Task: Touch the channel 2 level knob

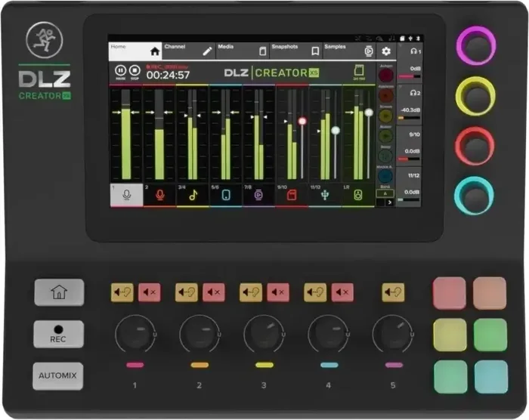Action: pos(200,334)
